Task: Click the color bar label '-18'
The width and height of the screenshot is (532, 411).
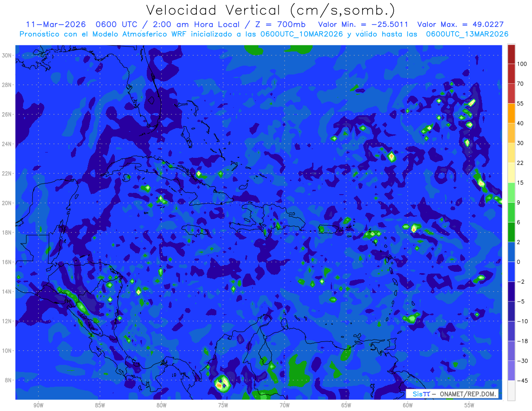Action: [x=522, y=341]
